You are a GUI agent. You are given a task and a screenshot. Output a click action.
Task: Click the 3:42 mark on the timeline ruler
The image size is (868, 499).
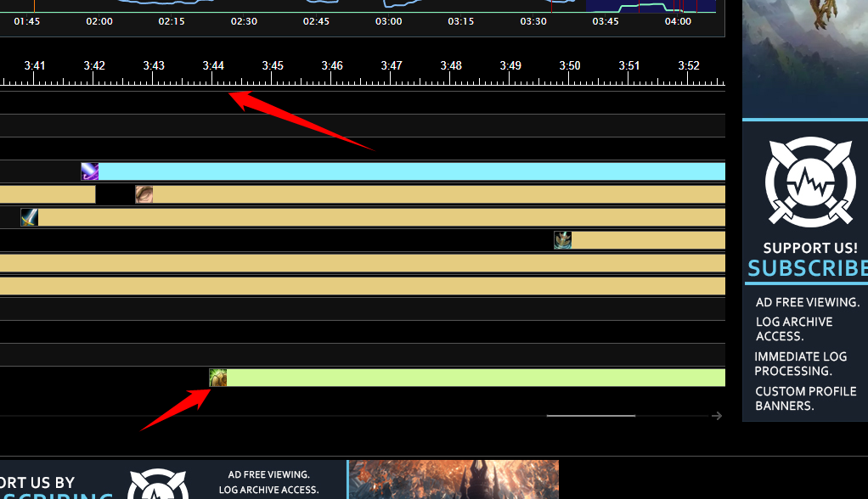[94, 66]
